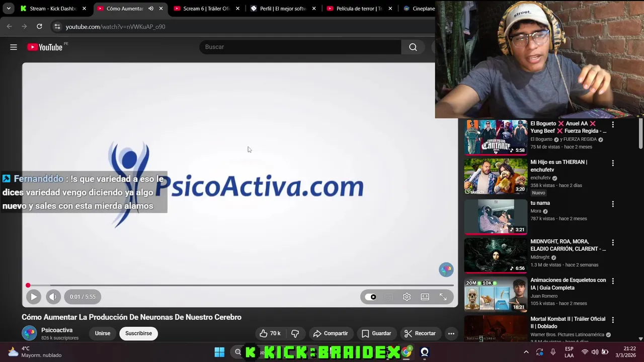Click the Recortar clip button

coord(420,333)
